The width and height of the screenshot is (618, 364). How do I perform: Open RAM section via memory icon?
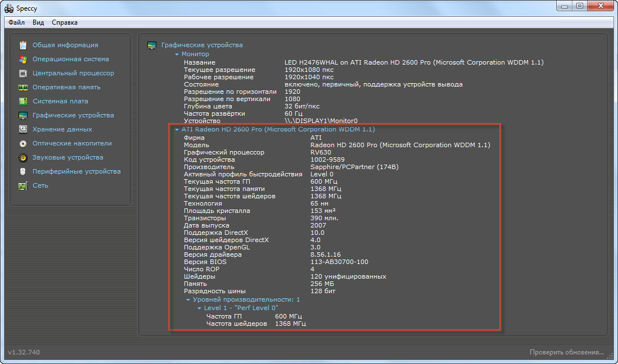23,87
